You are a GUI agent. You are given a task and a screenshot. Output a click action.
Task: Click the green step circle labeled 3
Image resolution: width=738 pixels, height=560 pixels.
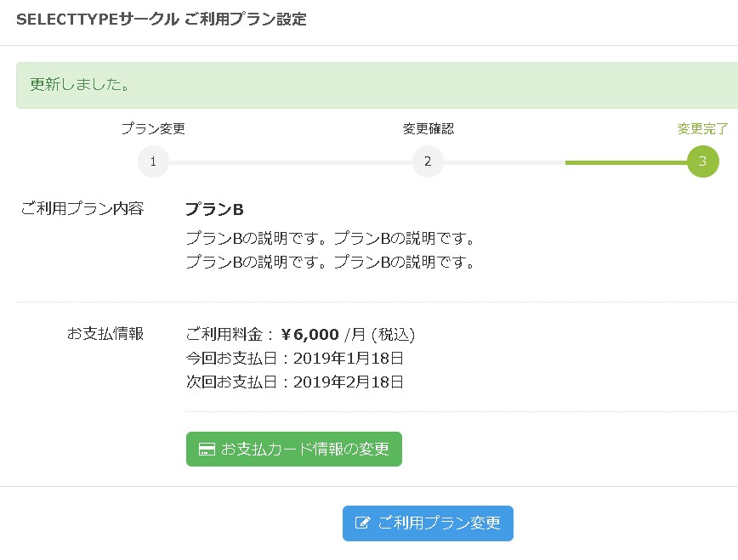point(702,161)
